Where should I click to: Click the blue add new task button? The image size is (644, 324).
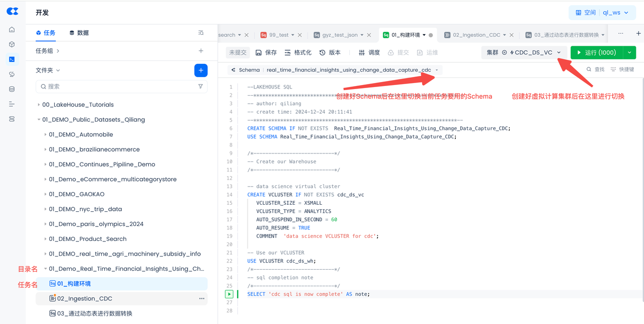point(201,70)
